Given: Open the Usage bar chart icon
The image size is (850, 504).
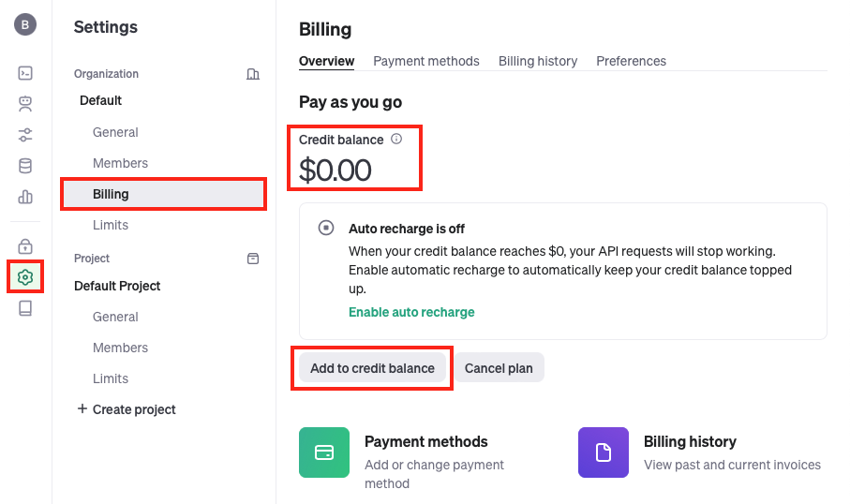Looking at the screenshot, I should tap(25, 197).
